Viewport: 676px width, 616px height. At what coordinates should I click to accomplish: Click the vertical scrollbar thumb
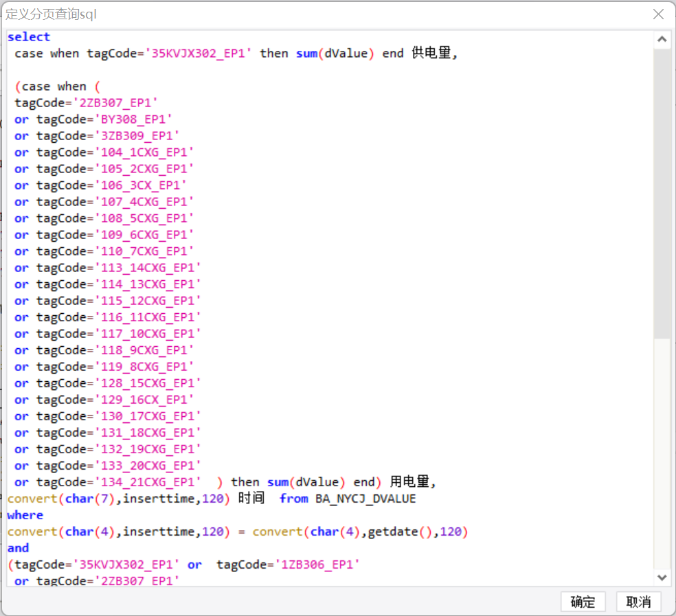tap(662, 194)
